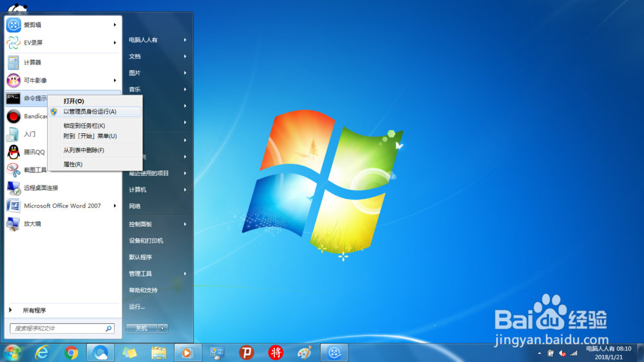Open 设备和打印机 link
Viewport: 644px width, 362px height.
click(146, 241)
